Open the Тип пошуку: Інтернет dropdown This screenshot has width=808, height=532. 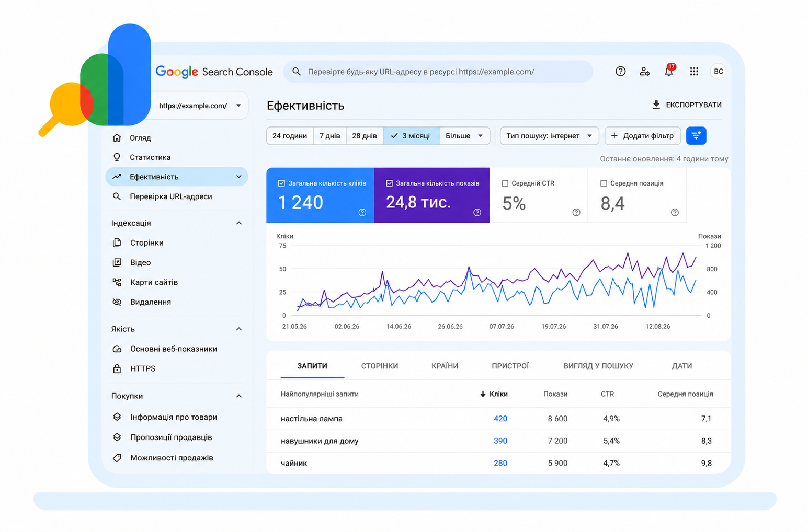(549, 136)
